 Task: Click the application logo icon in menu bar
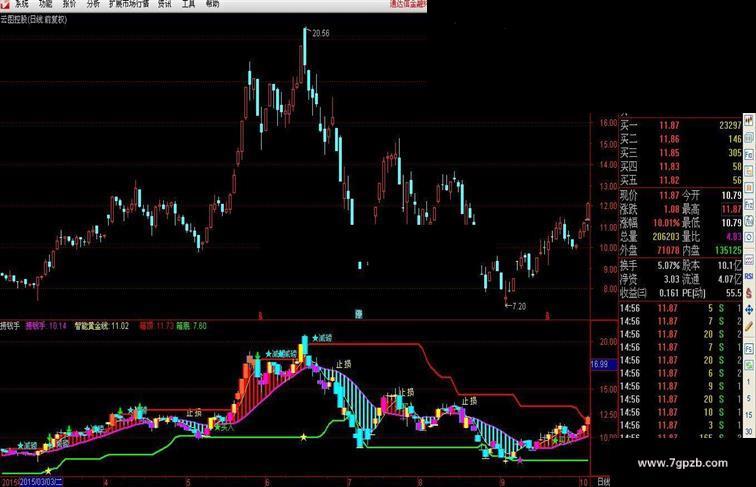pyautogui.click(x=5, y=4)
